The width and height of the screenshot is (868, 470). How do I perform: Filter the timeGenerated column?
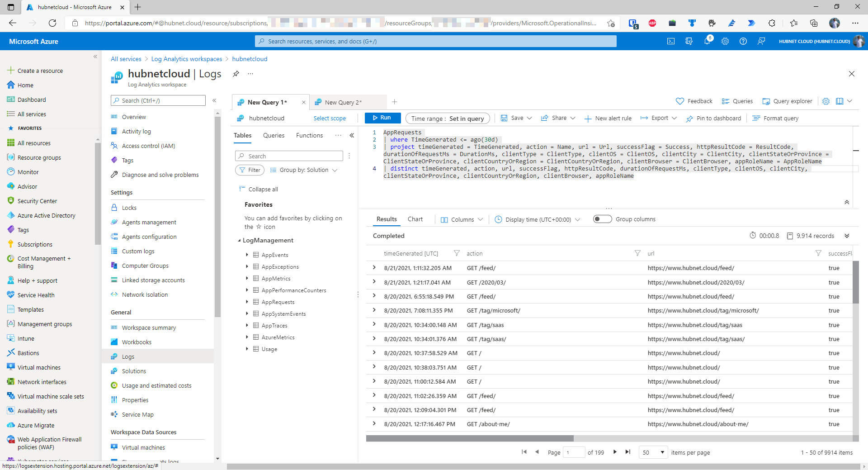457,253
